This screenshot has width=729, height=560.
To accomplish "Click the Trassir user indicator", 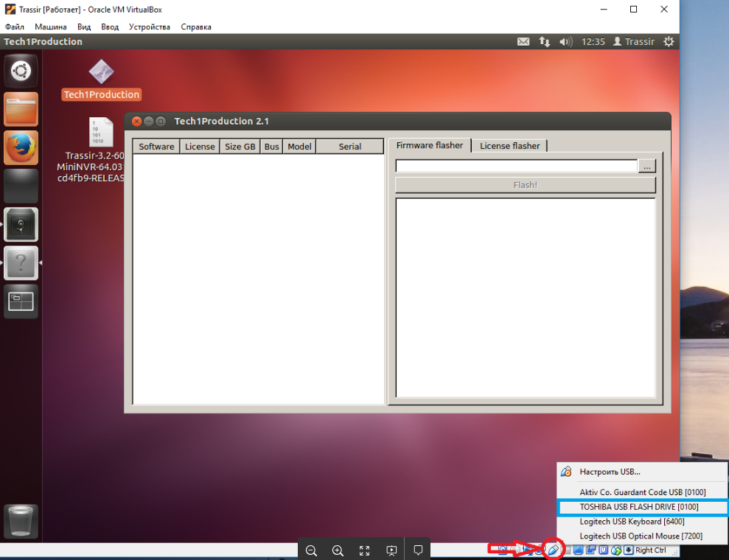I will coord(633,42).
